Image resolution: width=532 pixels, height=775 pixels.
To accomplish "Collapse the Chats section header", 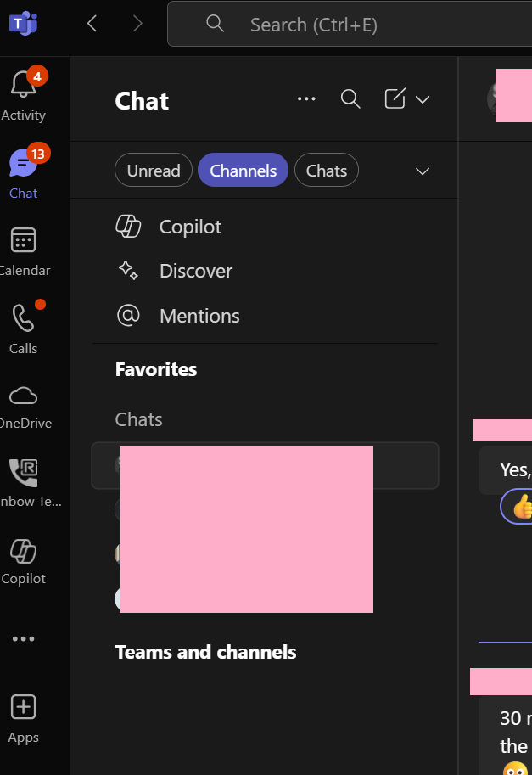I will [139, 419].
